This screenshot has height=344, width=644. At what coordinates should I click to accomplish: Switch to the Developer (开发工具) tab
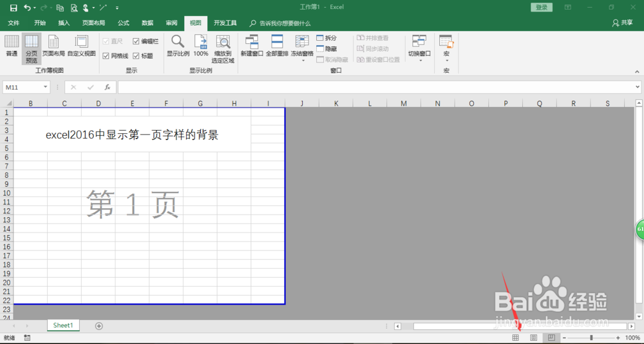point(225,23)
